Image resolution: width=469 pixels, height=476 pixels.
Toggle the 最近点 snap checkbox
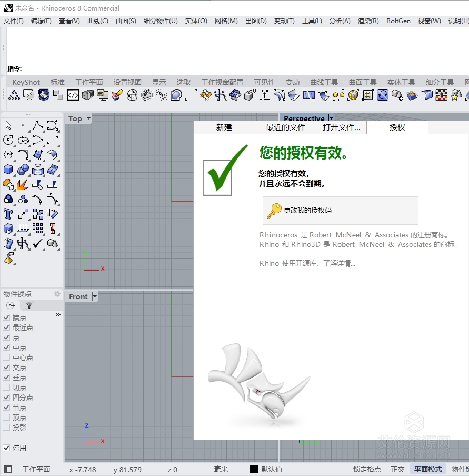(6, 328)
